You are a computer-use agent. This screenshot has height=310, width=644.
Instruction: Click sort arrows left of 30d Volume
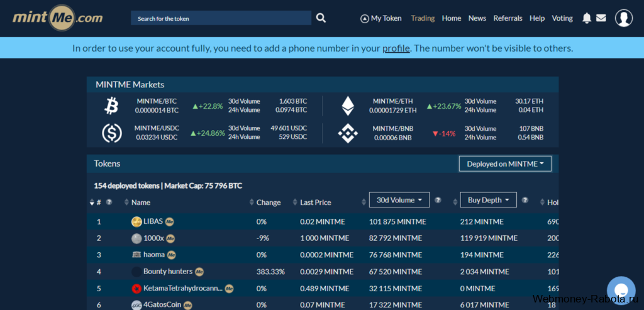tap(364, 202)
